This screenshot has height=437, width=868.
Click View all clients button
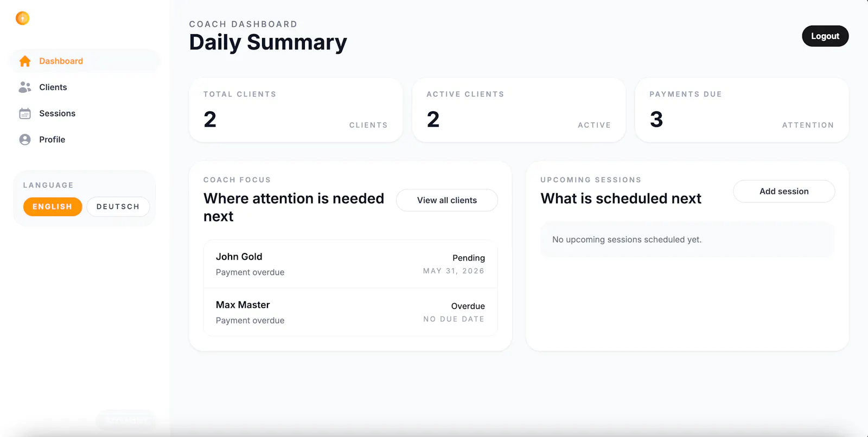[447, 200]
